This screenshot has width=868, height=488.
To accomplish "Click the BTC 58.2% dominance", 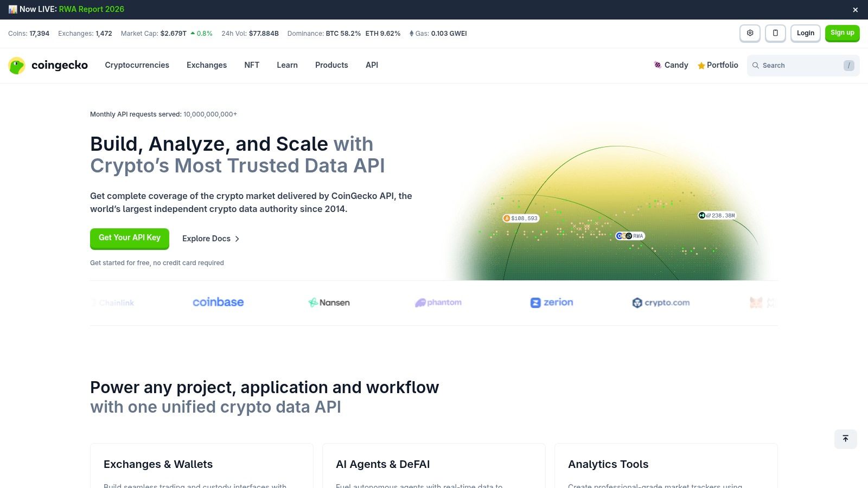I will (x=343, y=34).
